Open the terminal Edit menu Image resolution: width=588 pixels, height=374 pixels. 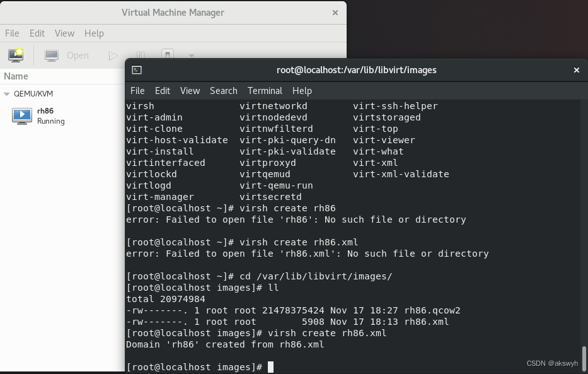click(x=163, y=91)
